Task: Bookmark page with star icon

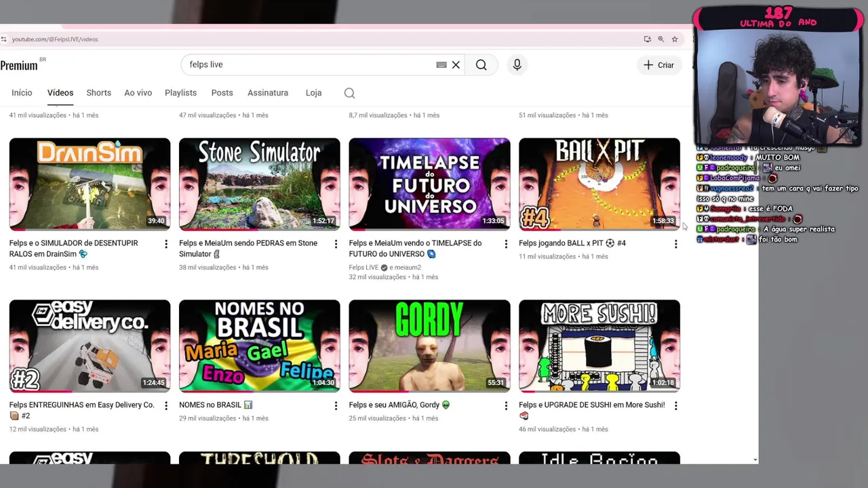Action: (x=675, y=39)
